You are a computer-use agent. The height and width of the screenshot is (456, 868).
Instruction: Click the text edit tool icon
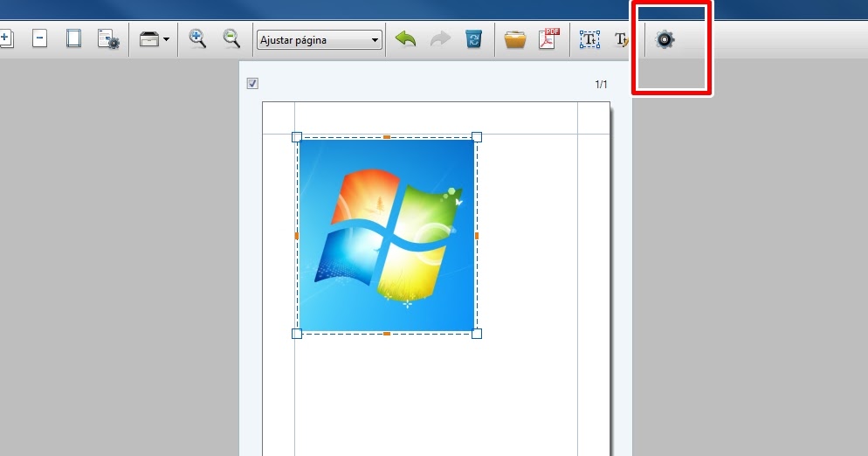pyautogui.click(x=621, y=39)
